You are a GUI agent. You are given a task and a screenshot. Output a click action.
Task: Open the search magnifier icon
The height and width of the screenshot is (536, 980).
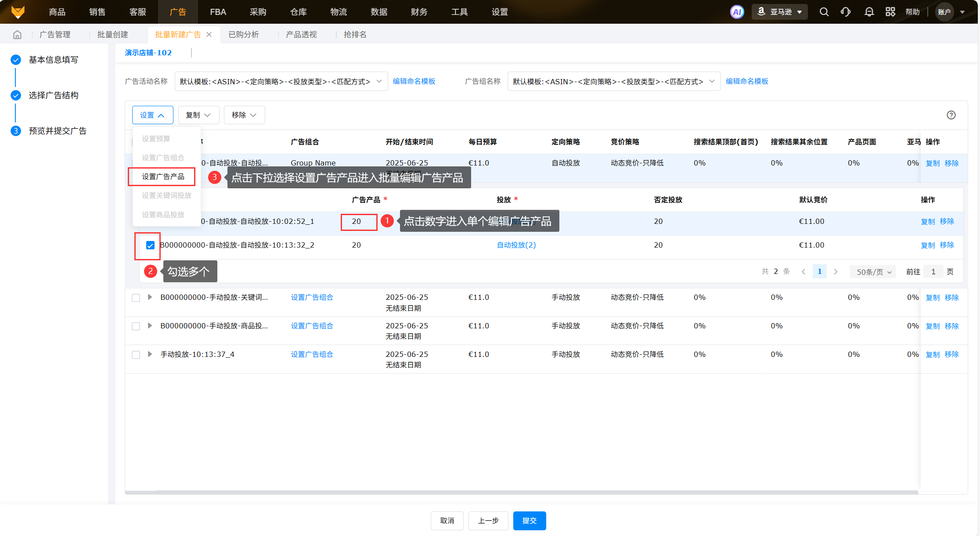[824, 12]
